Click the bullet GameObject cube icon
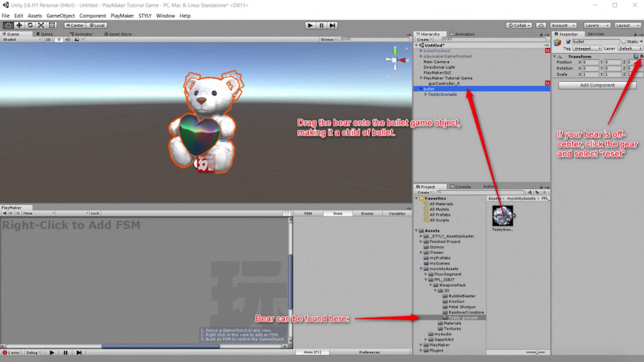Screen dimensions: 644x362 click(x=557, y=42)
